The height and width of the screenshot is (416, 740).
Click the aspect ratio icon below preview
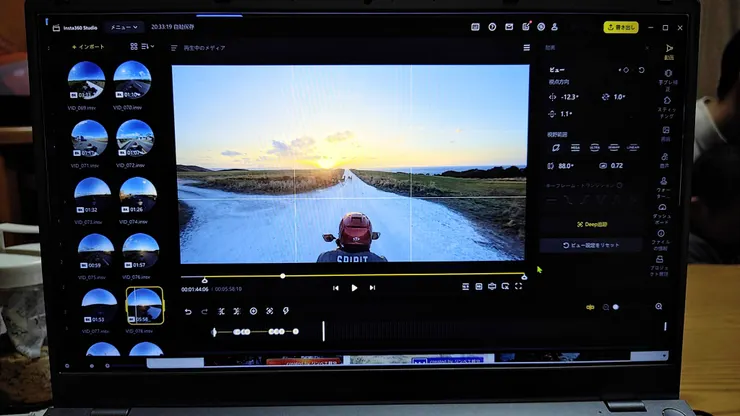[x=479, y=286]
